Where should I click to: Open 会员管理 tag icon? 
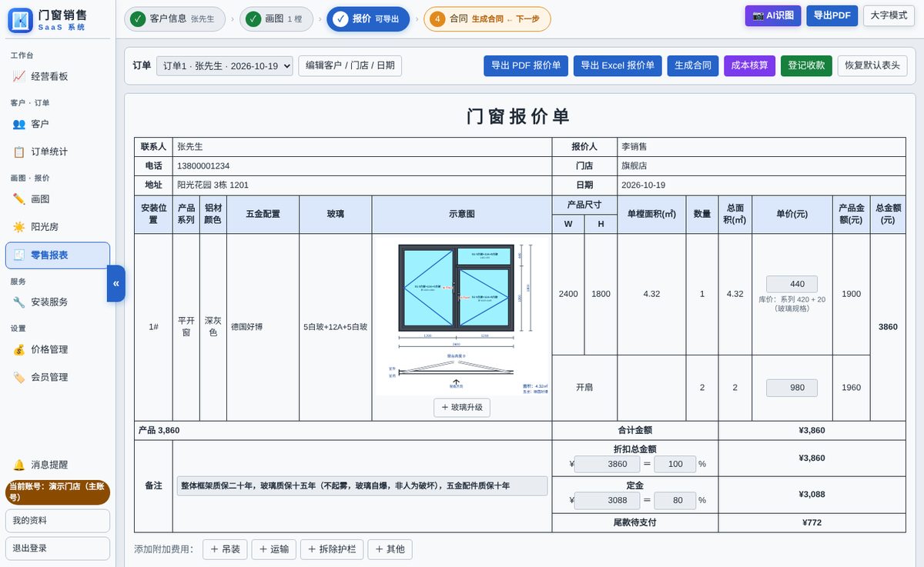pyautogui.click(x=19, y=377)
